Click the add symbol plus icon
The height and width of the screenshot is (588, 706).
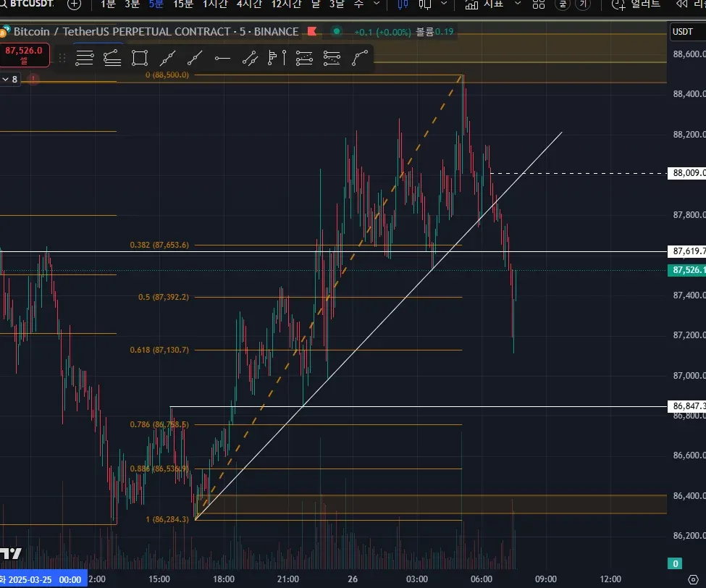(x=75, y=4)
